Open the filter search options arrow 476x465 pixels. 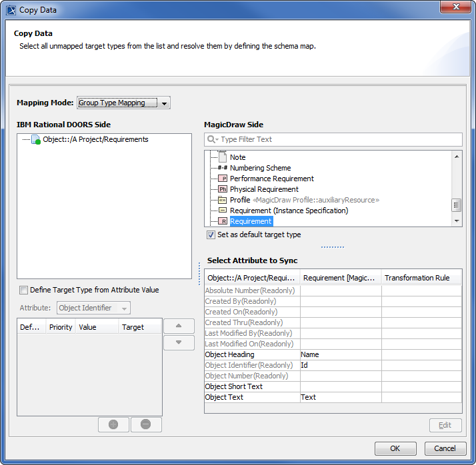point(213,139)
